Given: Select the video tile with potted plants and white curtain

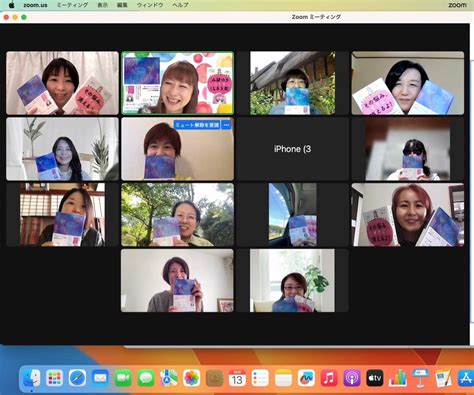Looking at the screenshot, I should [62, 149].
